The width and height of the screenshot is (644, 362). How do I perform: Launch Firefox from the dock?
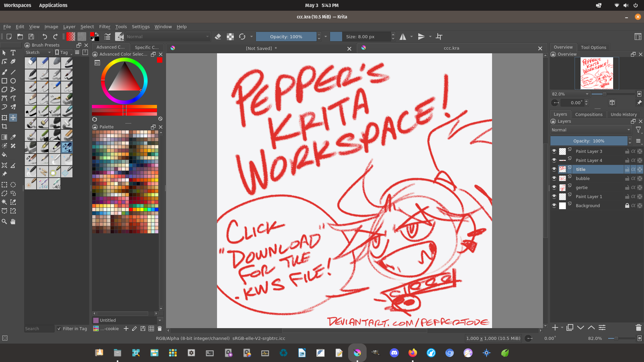click(413, 353)
